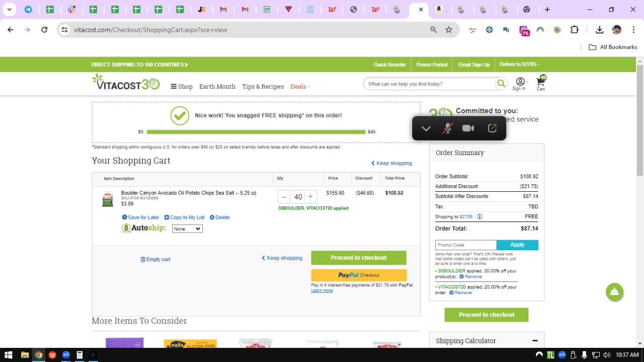This screenshot has width=644, height=362.
Task: Click Empty cart trash link
Action: point(155,259)
